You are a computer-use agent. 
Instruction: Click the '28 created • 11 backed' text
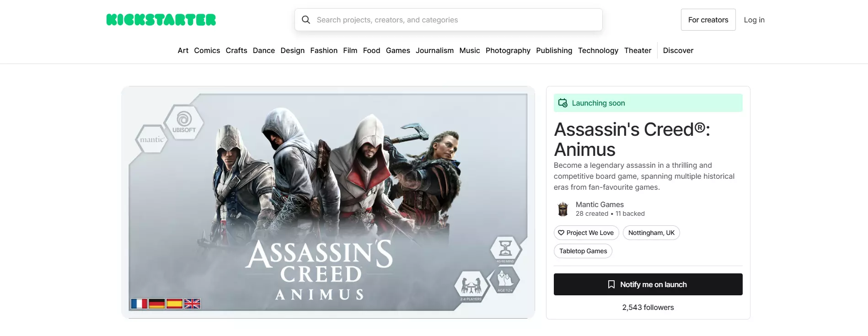pos(610,213)
